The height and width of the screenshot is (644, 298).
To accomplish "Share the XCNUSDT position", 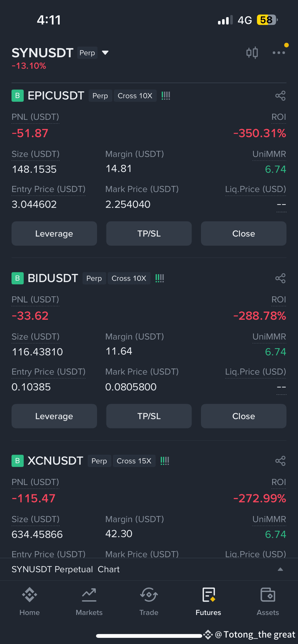I will (280, 461).
